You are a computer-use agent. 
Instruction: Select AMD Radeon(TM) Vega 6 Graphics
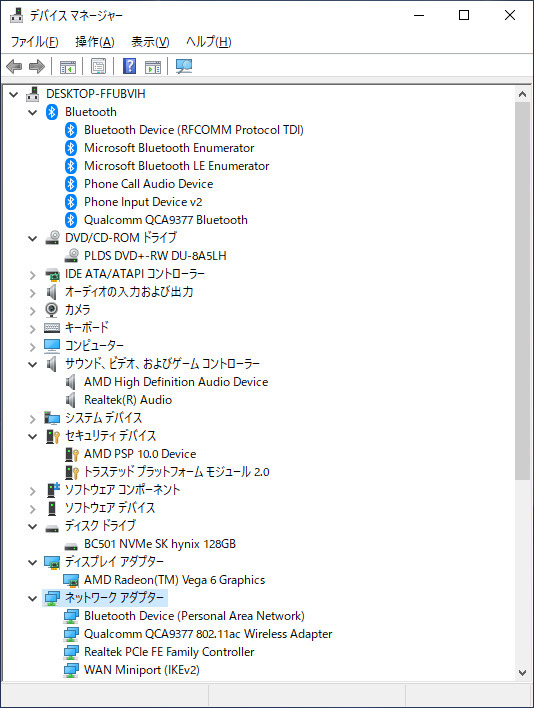pos(174,580)
